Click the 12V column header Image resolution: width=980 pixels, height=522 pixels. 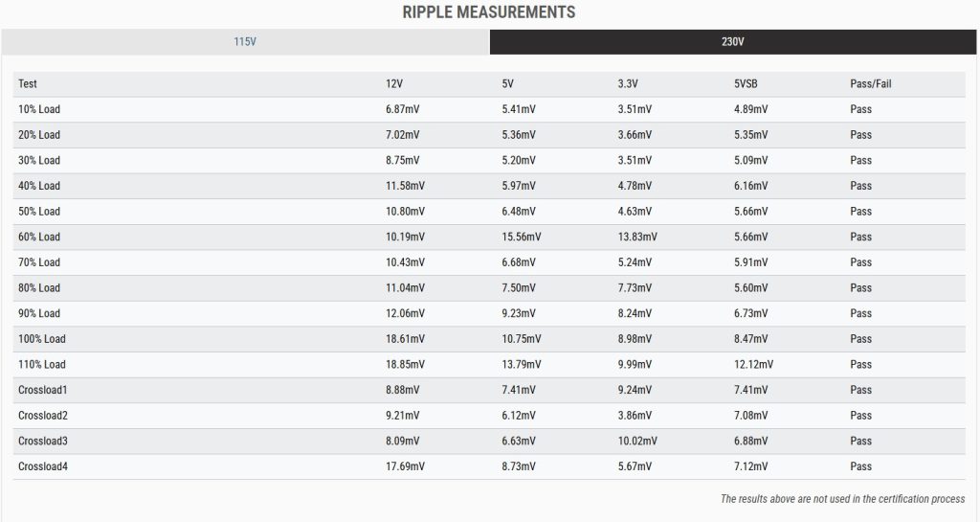pos(394,84)
